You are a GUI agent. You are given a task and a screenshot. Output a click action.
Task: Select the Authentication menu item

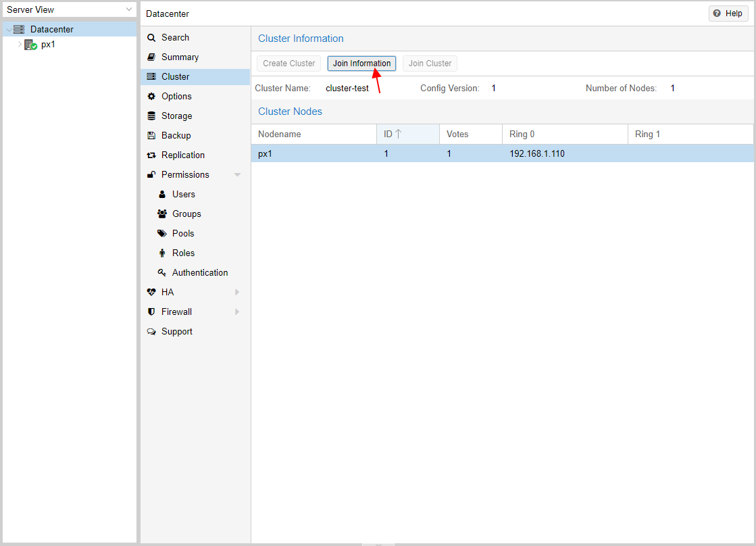(199, 273)
